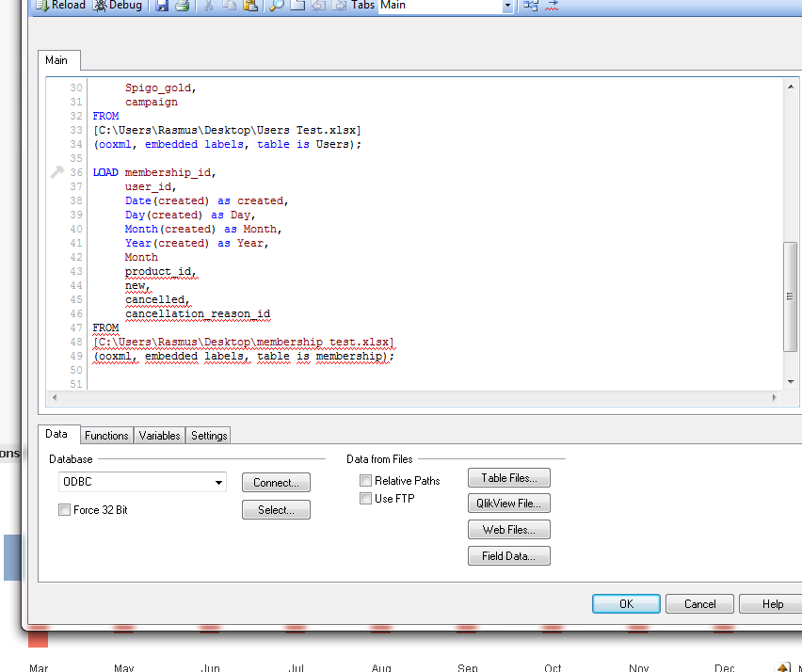Open Table Viewer icon in toolbar
The height and width of the screenshot is (672, 802).
click(531, 6)
